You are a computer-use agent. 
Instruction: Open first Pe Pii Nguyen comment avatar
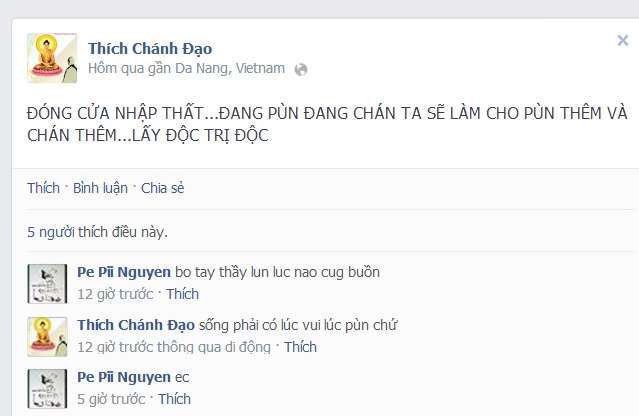tap(47, 284)
